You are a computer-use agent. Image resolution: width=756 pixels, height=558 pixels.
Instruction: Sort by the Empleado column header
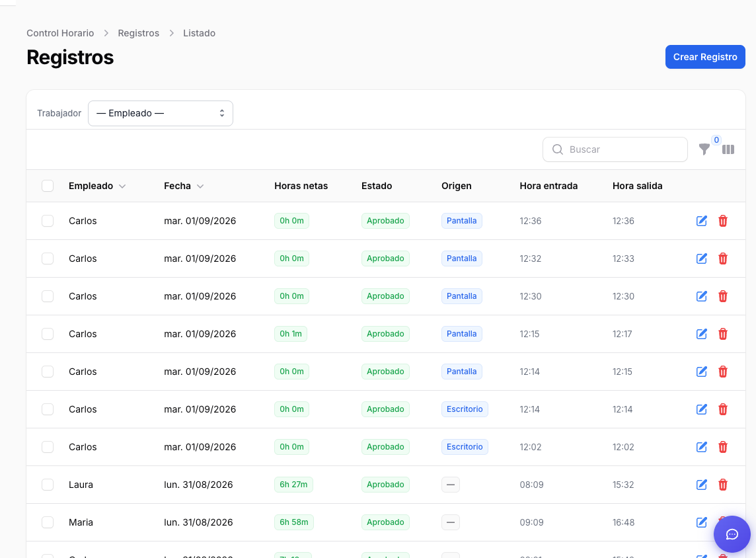coord(97,186)
